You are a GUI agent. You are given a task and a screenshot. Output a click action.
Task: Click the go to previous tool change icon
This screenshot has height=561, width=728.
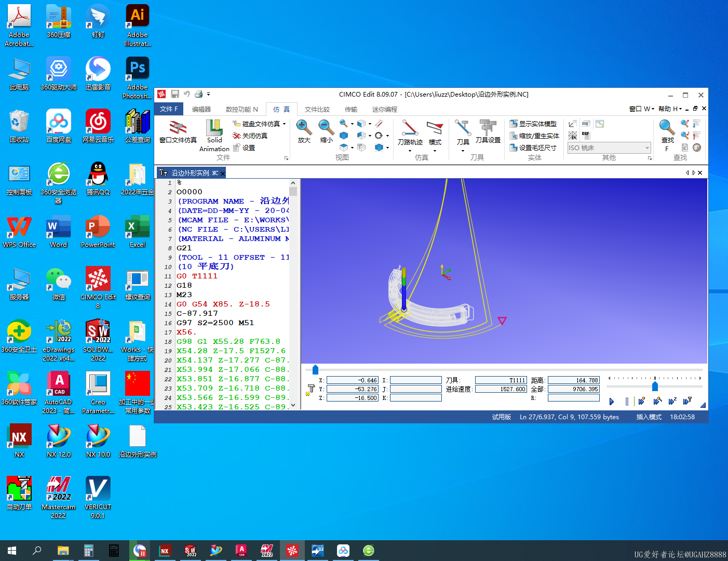coord(696,135)
